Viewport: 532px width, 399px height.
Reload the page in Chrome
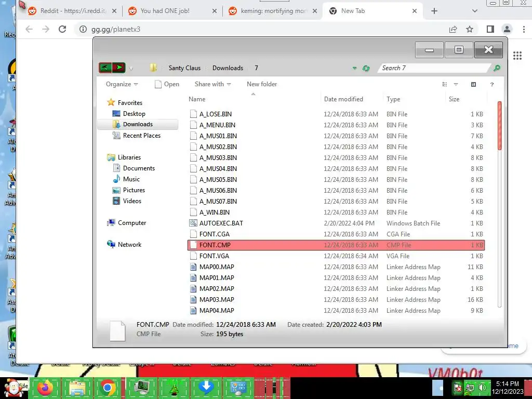point(62,29)
